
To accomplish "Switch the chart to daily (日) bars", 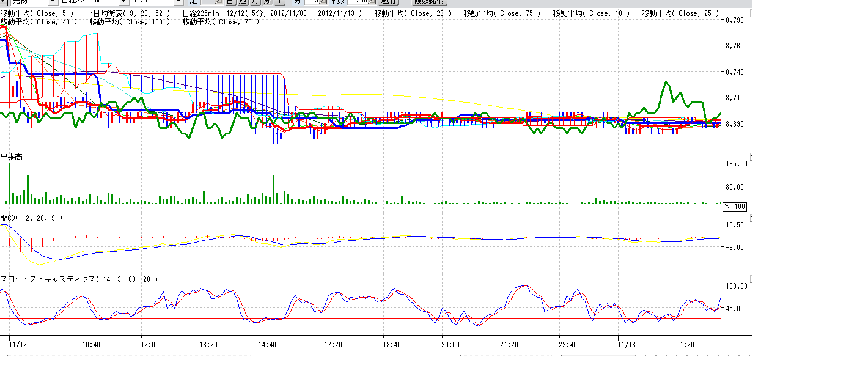I will 229,2.
